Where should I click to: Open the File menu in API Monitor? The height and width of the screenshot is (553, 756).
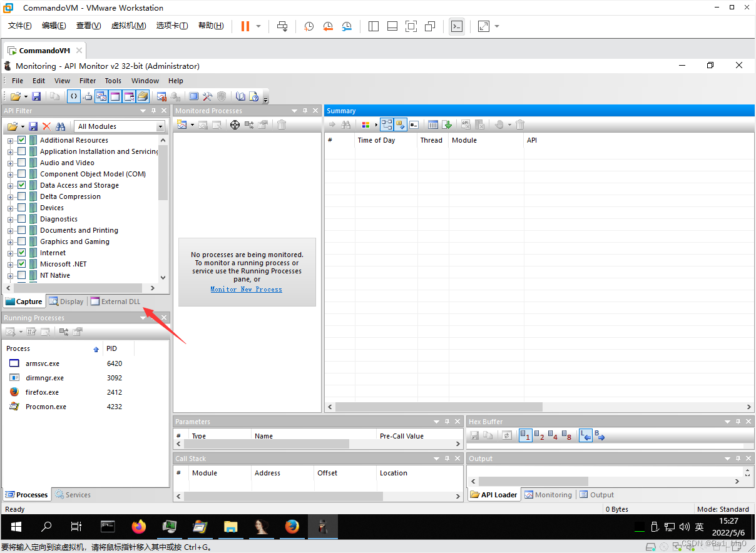pyautogui.click(x=18, y=81)
